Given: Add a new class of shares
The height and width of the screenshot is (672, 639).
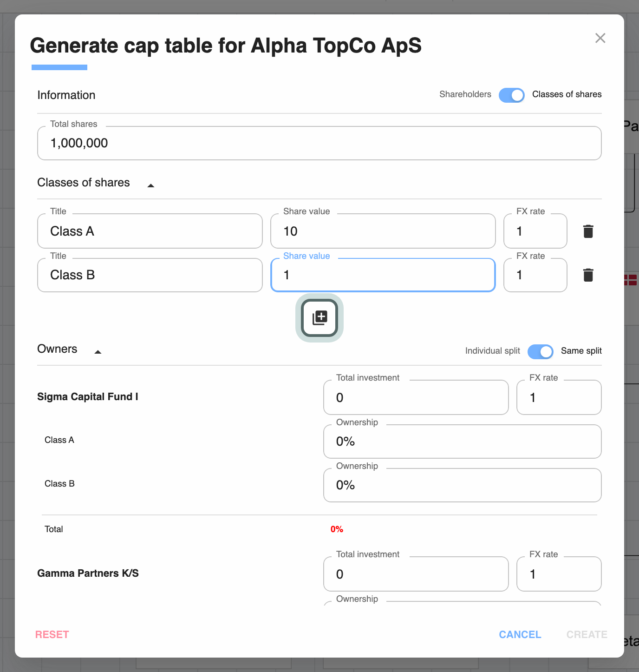Looking at the screenshot, I should (319, 318).
